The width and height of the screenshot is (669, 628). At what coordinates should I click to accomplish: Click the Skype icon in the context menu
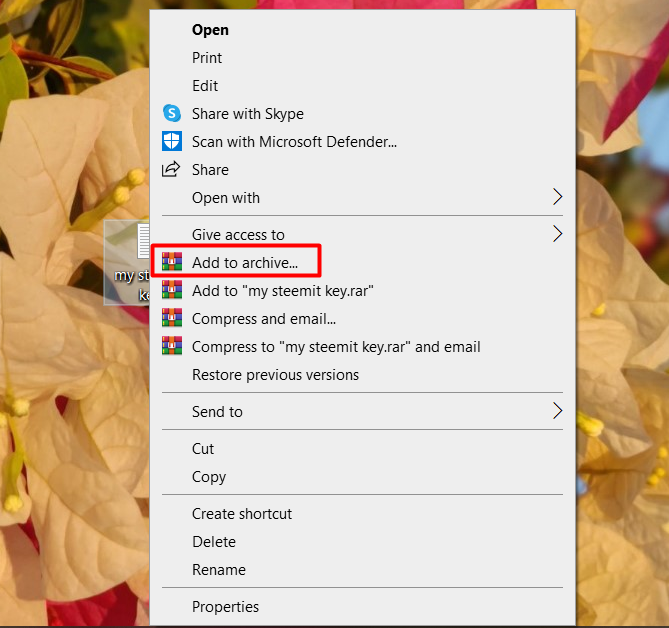[x=172, y=113]
